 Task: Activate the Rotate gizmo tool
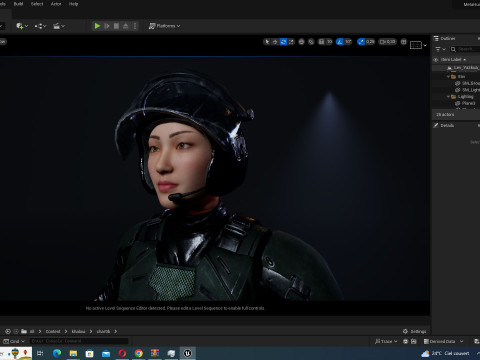[x=283, y=42]
